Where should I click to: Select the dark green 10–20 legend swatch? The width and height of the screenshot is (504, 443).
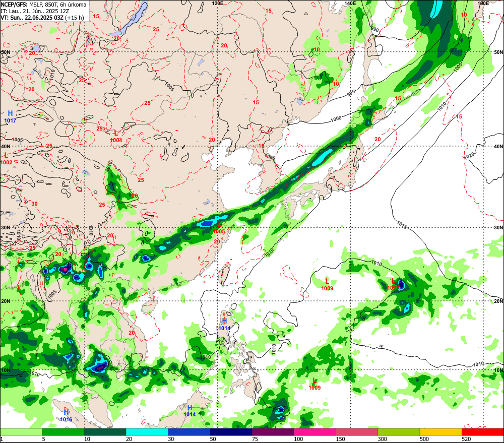(105, 432)
